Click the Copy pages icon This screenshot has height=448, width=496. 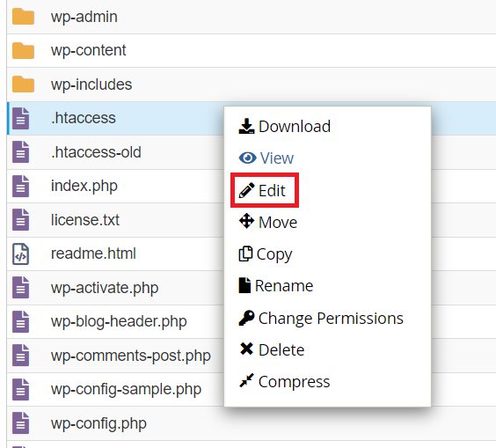click(245, 253)
